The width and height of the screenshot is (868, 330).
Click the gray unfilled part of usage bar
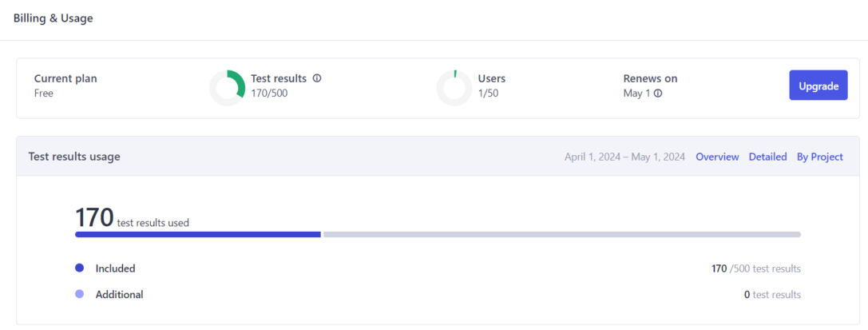tap(561, 234)
